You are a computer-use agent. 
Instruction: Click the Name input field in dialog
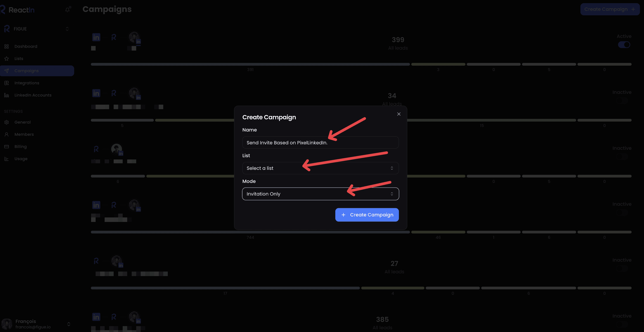320,142
